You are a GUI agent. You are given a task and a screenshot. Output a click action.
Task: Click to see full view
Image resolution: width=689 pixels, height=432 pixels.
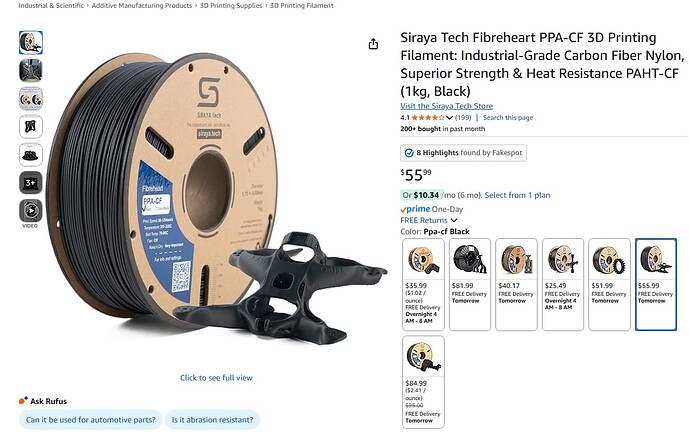[x=216, y=378]
